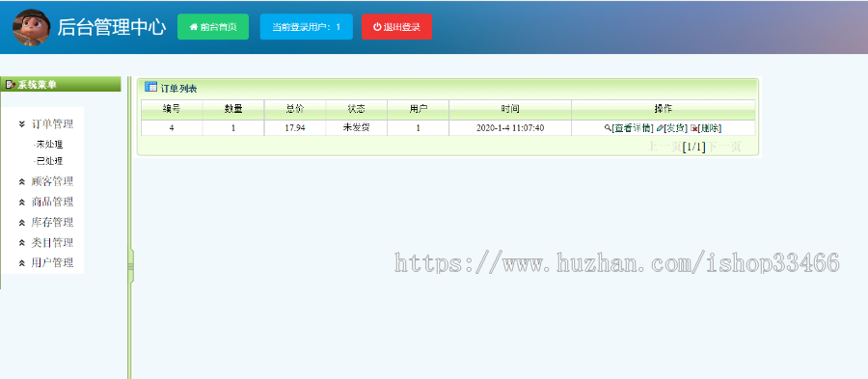The height and width of the screenshot is (379, 868).
Task: Log out with the 退出登录 button
Action: pyautogui.click(x=397, y=27)
